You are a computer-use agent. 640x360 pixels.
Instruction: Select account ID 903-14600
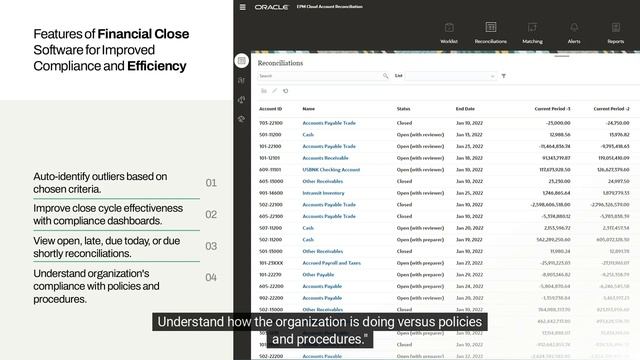[271, 193]
